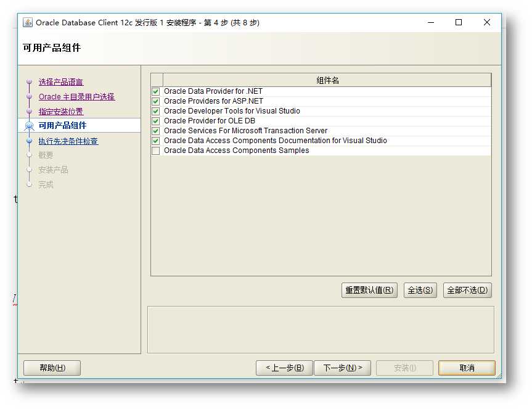Open the 执行先决条件检查 step link
This screenshot has height=409, width=532.
tap(68, 141)
